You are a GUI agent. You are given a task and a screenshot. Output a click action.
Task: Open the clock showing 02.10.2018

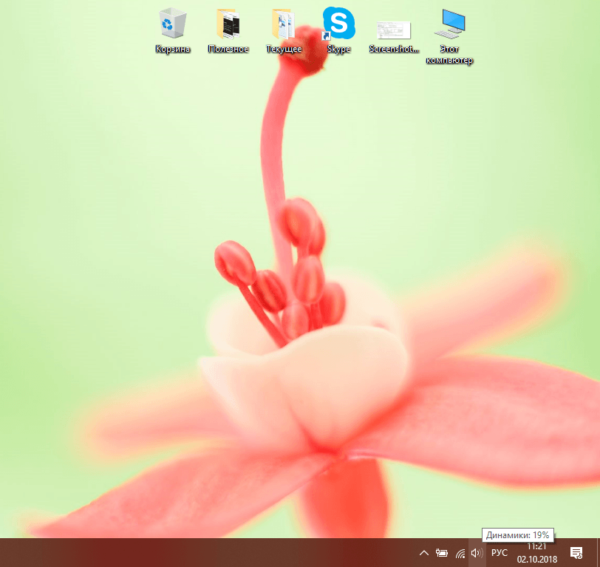pos(536,553)
